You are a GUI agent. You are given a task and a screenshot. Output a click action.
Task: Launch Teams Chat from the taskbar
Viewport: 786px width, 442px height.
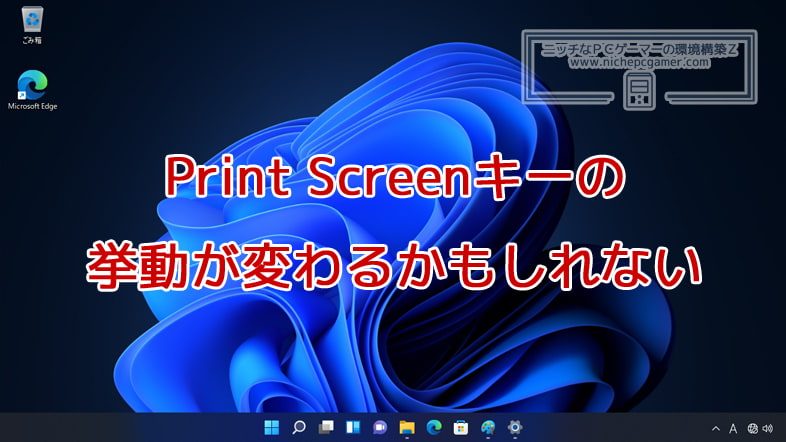380,427
